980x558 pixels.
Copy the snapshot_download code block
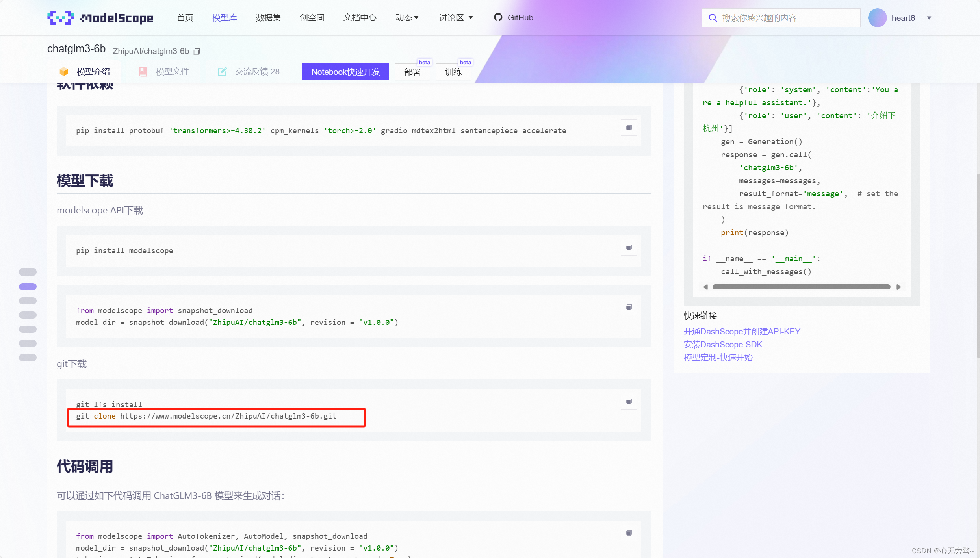629,307
